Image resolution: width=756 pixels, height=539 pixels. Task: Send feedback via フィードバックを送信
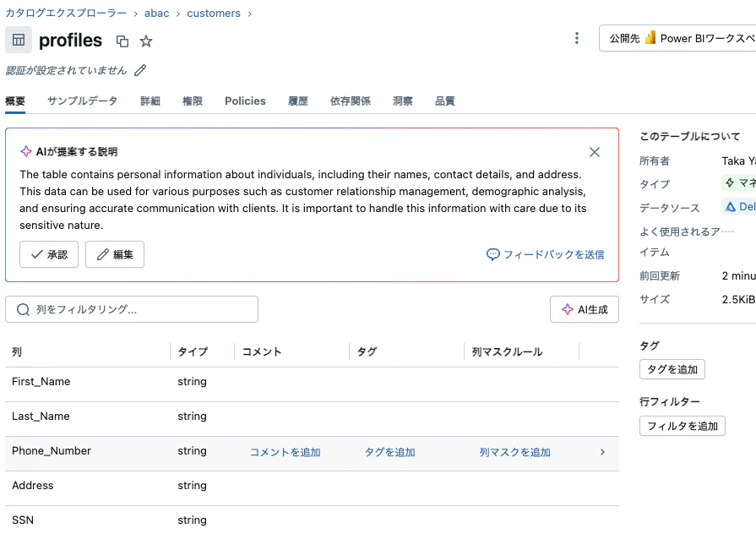click(546, 254)
